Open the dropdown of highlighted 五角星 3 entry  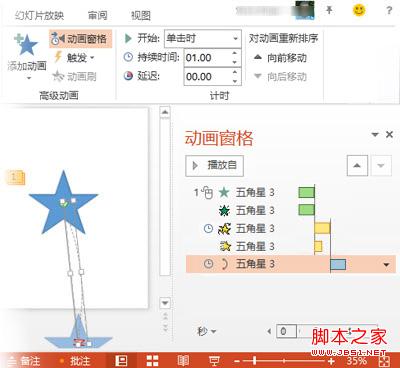coord(386,265)
